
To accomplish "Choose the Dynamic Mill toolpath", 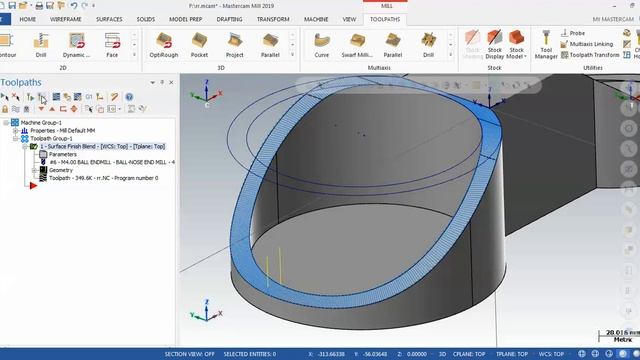I will click(76, 45).
